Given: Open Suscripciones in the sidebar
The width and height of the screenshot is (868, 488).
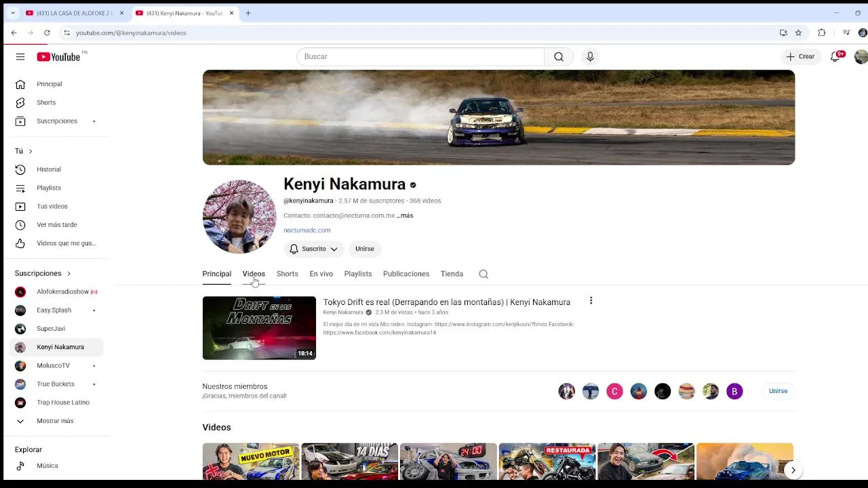Looking at the screenshot, I should coord(58,121).
